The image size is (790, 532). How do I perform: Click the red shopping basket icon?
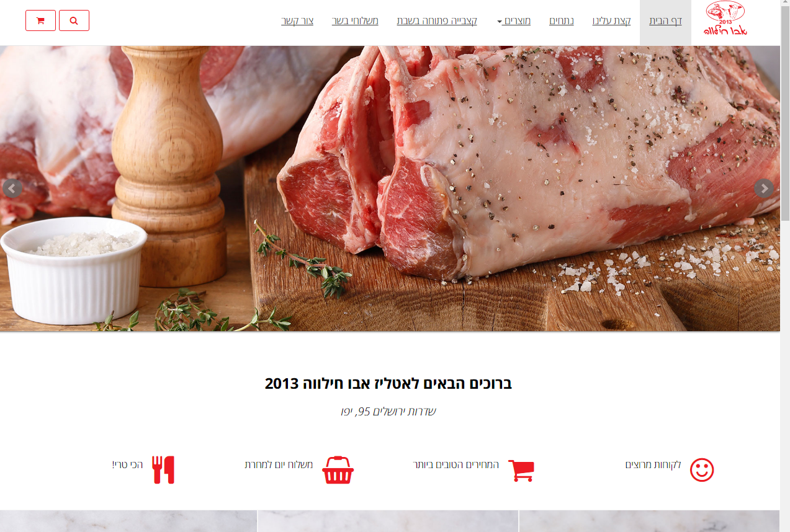click(x=338, y=470)
